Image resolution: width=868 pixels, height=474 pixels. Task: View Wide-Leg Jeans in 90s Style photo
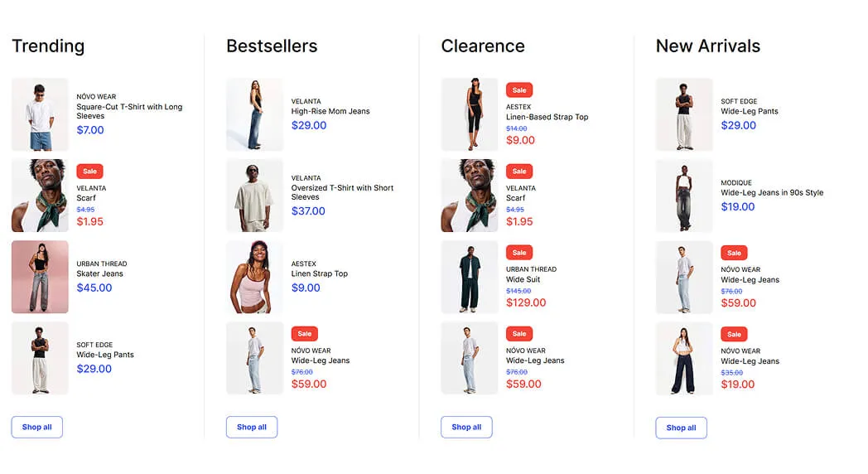coord(684,196)
